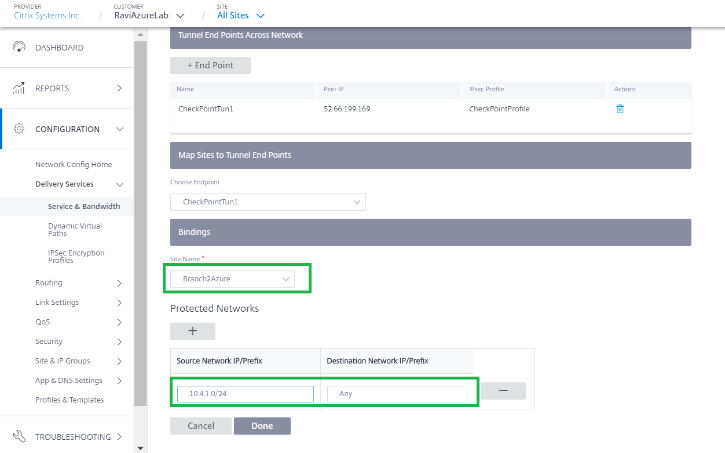Expand the QoS submenu chevron
This screenshot has width=725, height=453.
coord(119,322)
